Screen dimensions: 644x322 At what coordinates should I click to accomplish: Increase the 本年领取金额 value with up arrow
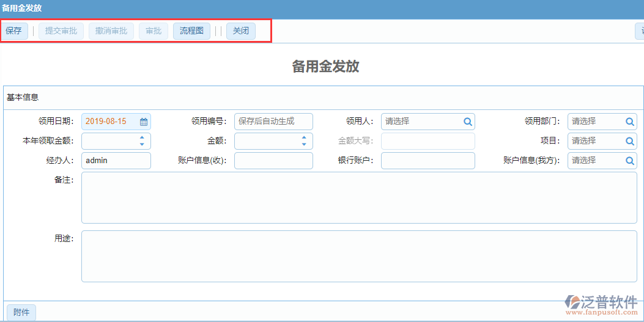[x=142, y=138]
